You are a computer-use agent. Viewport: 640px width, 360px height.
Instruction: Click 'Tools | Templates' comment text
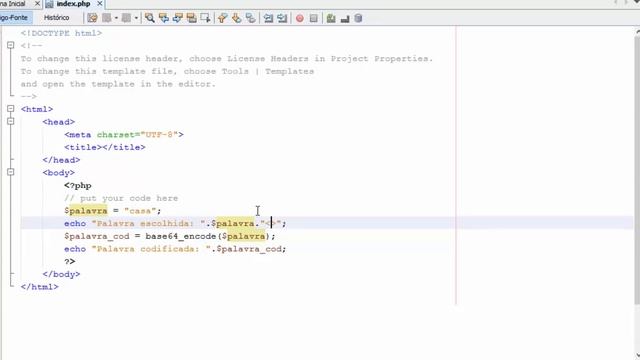pos(268,71)
